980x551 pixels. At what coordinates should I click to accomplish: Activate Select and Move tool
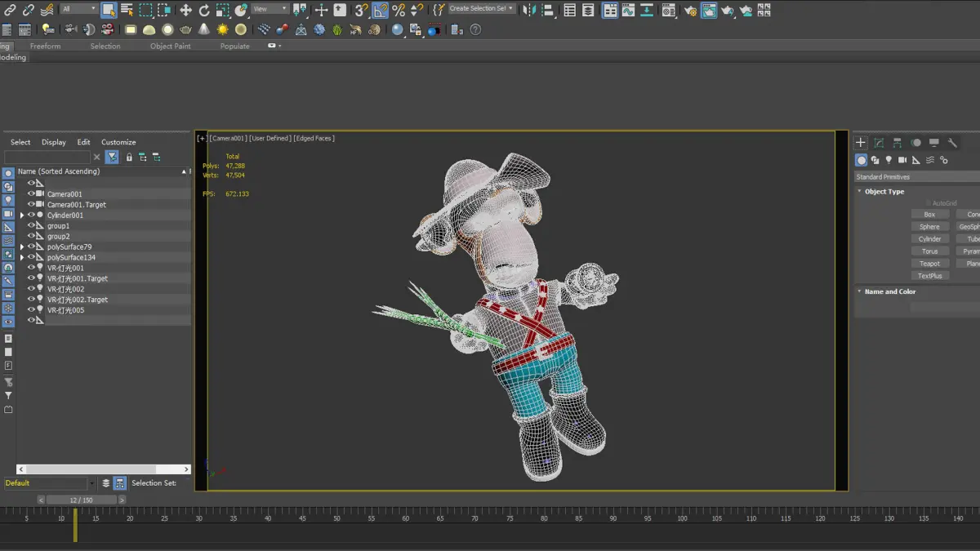(x=185, y=11)
